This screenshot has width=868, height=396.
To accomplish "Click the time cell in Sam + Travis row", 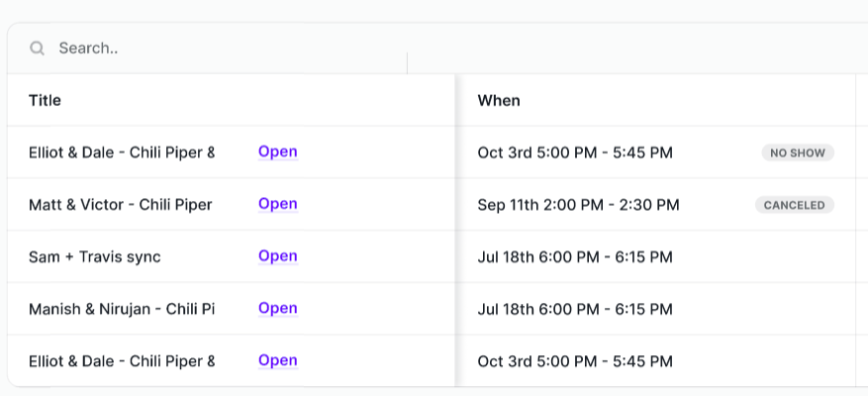I will pyautogui.click(x=575, y=257).
